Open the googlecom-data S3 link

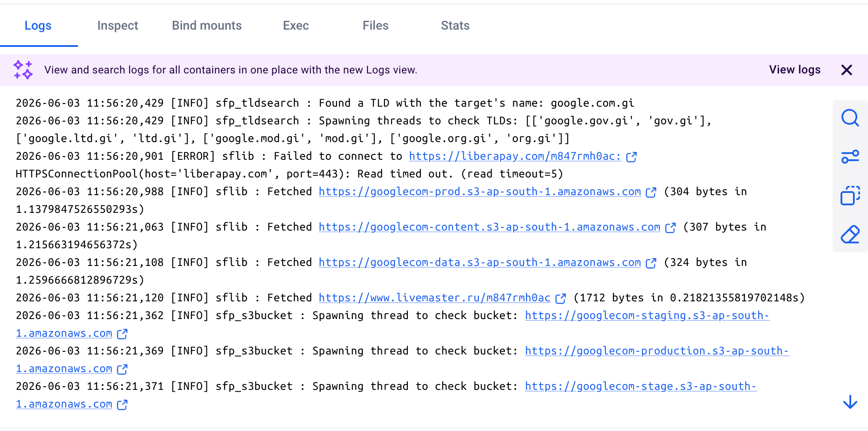tap(480, 262)
